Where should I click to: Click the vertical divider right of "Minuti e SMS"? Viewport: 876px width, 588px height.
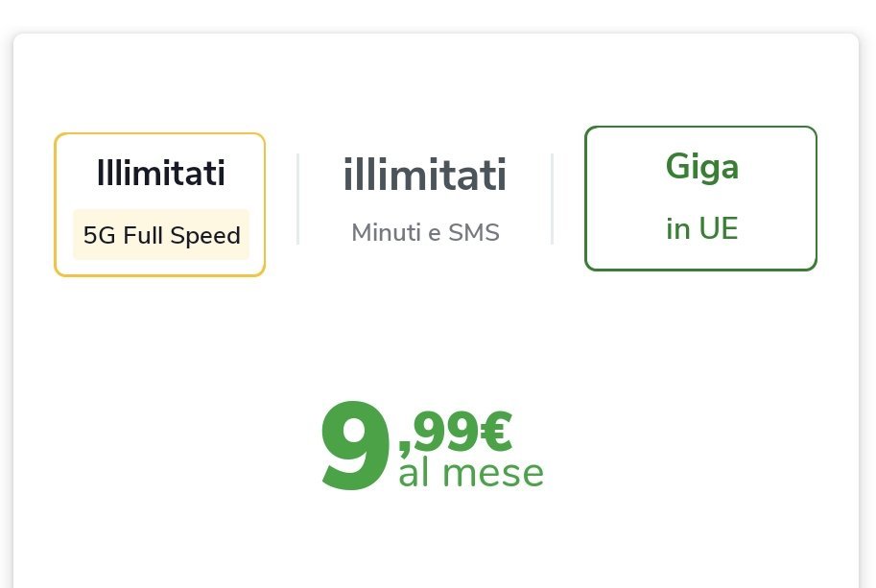(x=552, y=199)
